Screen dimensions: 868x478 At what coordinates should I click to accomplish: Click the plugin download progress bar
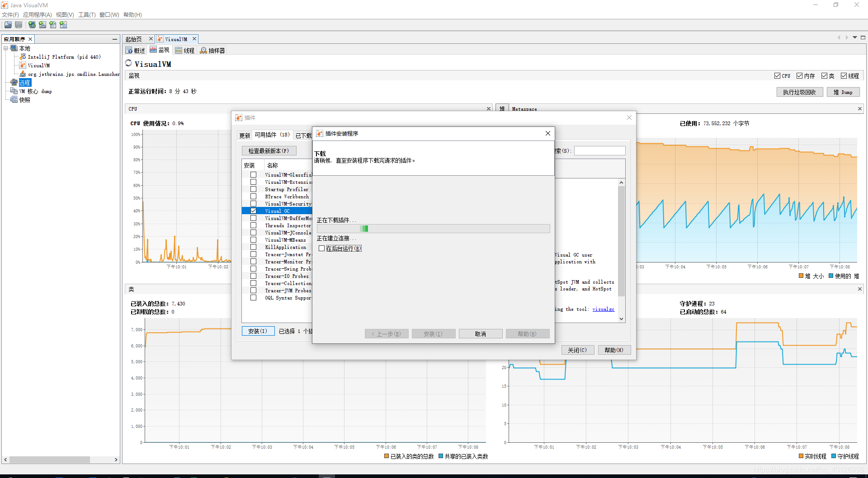click(x=433, y=229)
